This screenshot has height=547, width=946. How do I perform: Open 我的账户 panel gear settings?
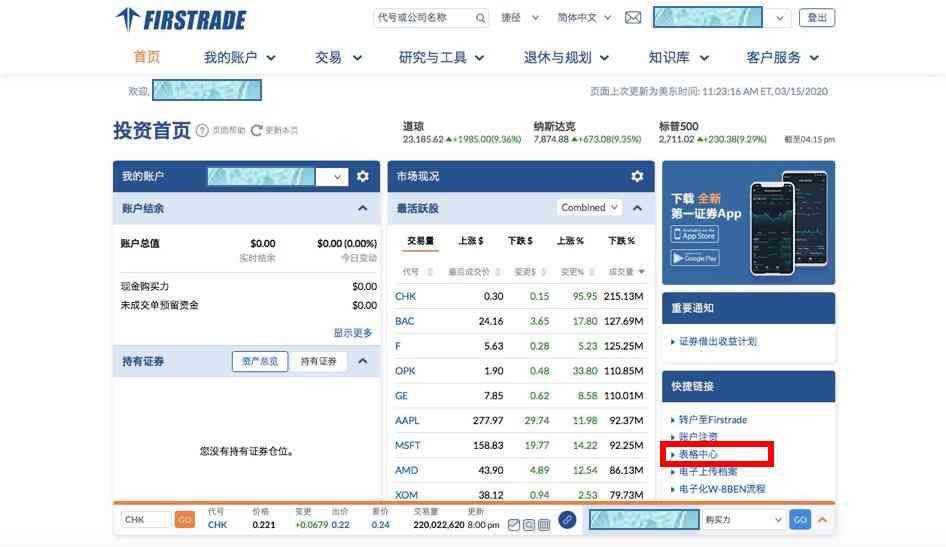point(363,177)
